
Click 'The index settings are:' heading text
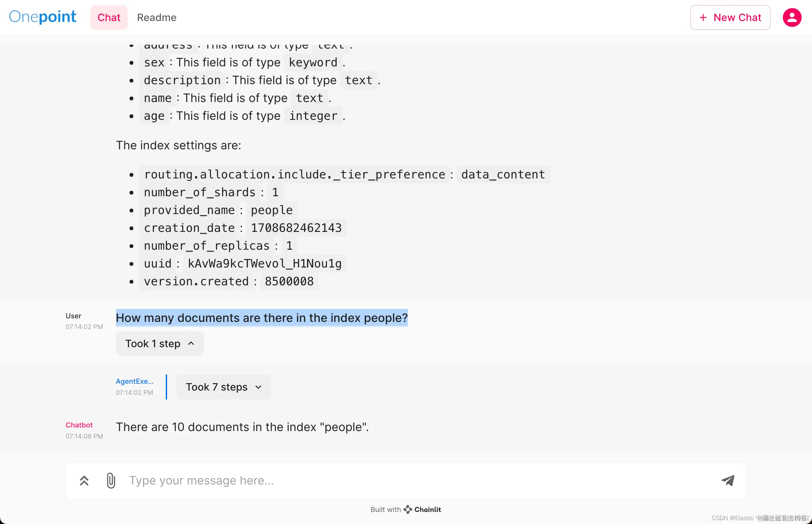click(x=179, y=145)
